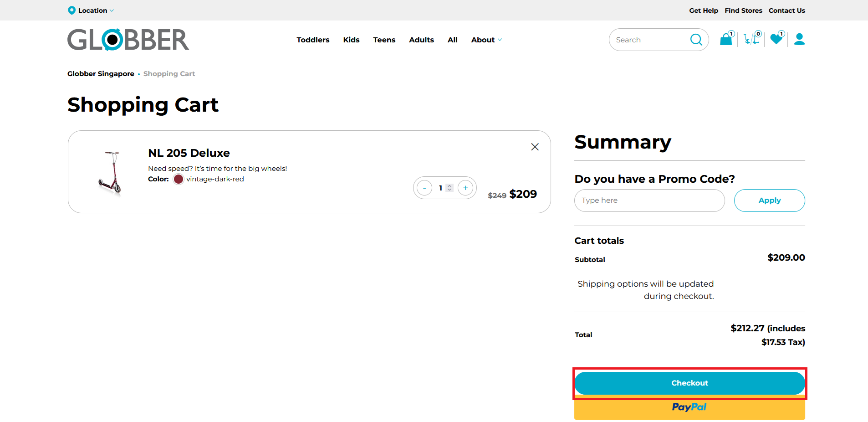This screenshot has height=422, width=868.
Task: Go to Contact Us page
Action: [x=786, y=10]
